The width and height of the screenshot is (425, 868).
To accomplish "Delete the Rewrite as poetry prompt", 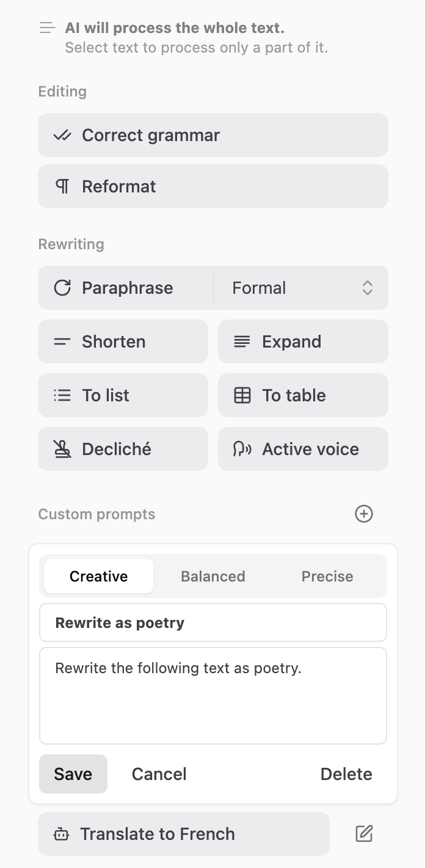I will (346, 773).
